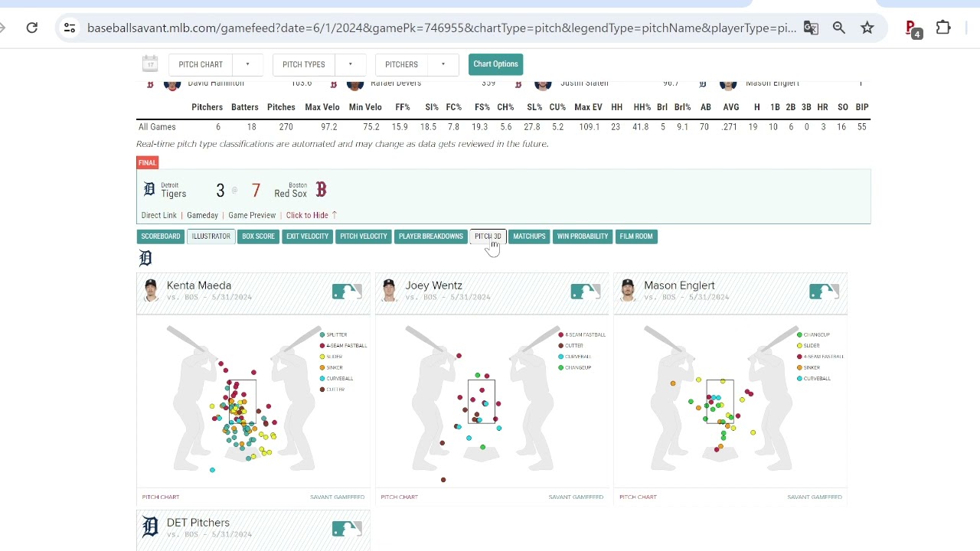The width and height of the screenshot is (980, 551).
Task: Click the Curveball legend swatch for Joey Wentz
Action: (561, 357)
